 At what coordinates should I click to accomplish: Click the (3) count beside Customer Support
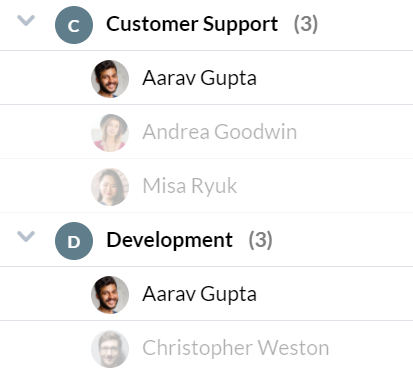pyautogui.click(x=306, y=24)
